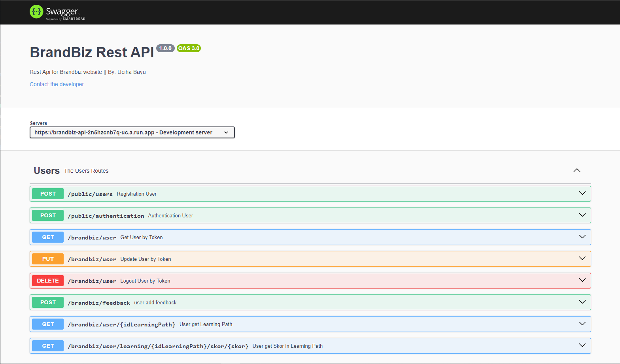Open the Servers dropdown
Viewport: 620px width, 364px height.
[x=132, y=132]
